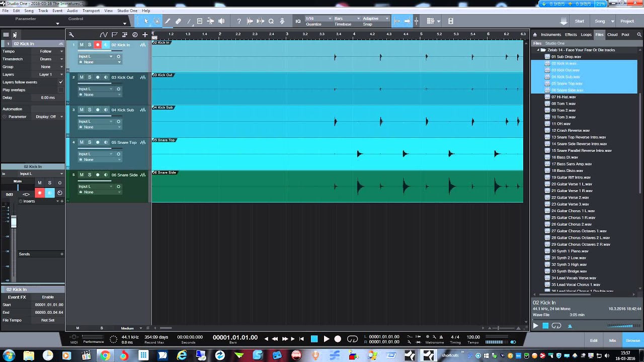Click the browser search magnifier icon
This screenshot has width=644, height=362.
[639, 35]
